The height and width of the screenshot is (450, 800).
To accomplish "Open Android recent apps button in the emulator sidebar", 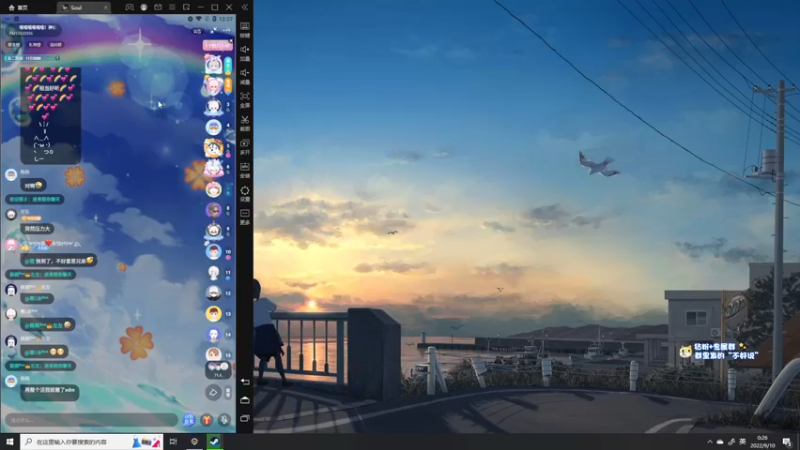I will point(245,418).
